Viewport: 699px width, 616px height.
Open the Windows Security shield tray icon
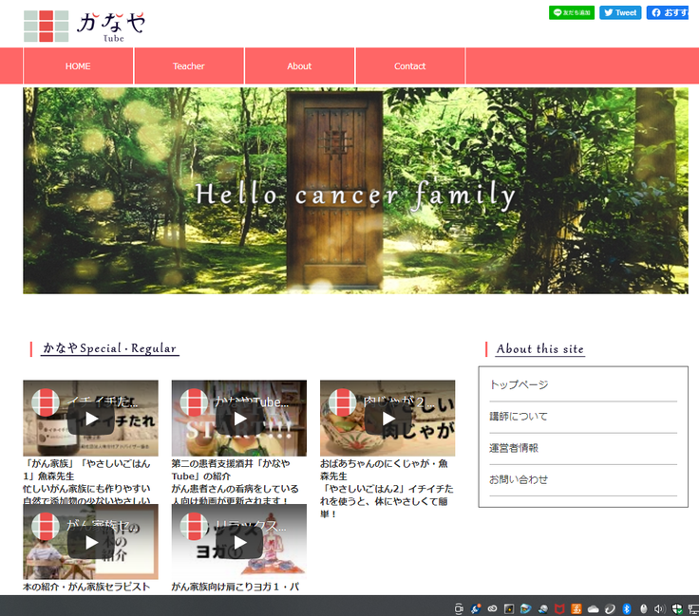[x=676, y=607]
